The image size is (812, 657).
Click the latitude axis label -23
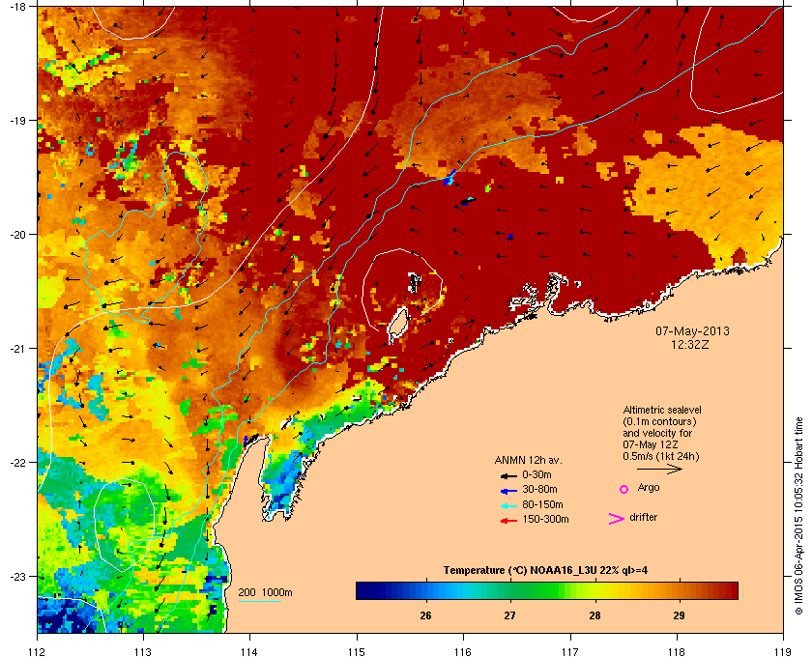[18, 576]
